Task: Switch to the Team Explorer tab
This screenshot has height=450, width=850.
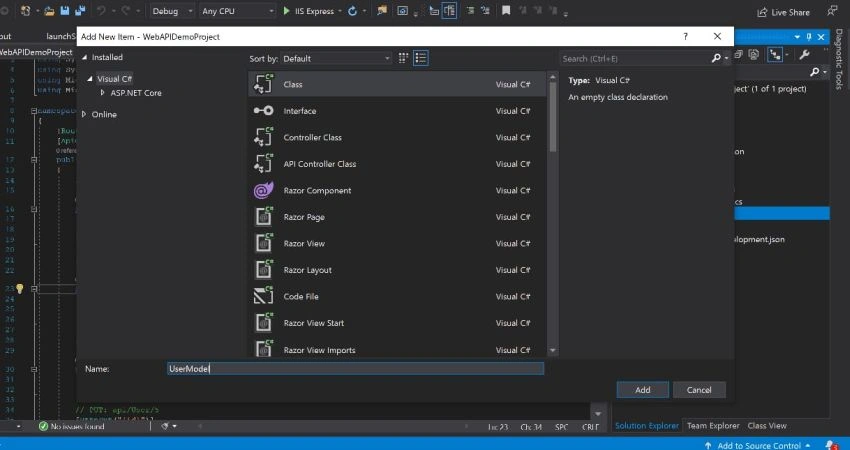Action: (713, 426)
